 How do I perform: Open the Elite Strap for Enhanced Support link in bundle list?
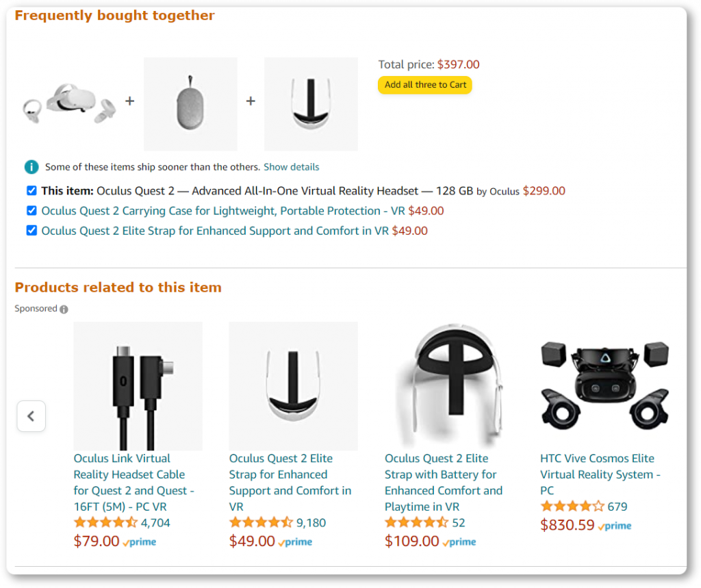point(215,231)
